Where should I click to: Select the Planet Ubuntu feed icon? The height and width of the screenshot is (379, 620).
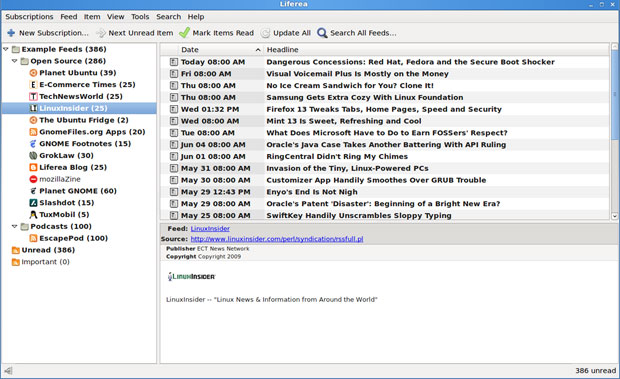34,73
